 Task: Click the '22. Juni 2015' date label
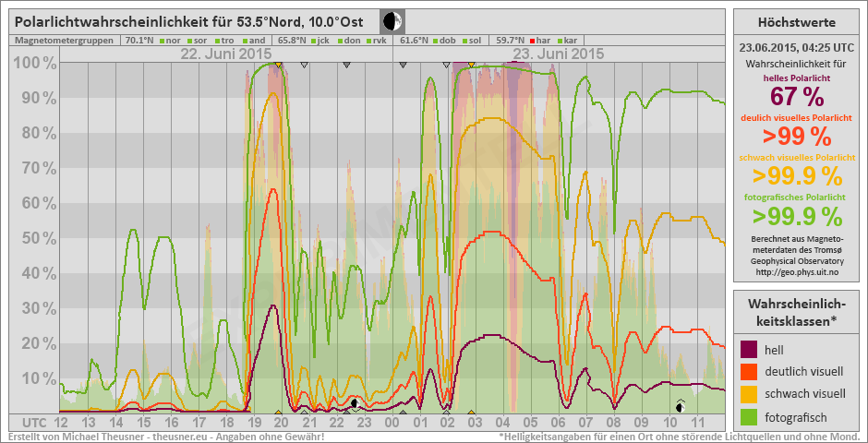[x=225, y=54]
